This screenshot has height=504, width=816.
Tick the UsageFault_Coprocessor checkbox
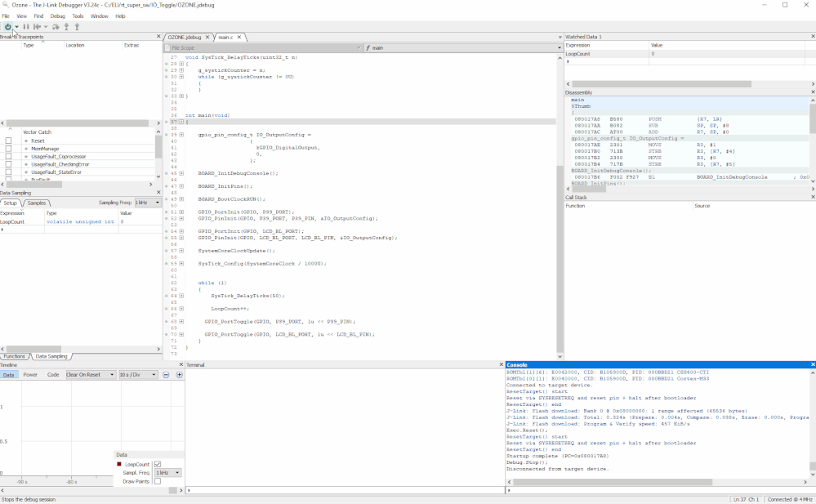(8, 156)
